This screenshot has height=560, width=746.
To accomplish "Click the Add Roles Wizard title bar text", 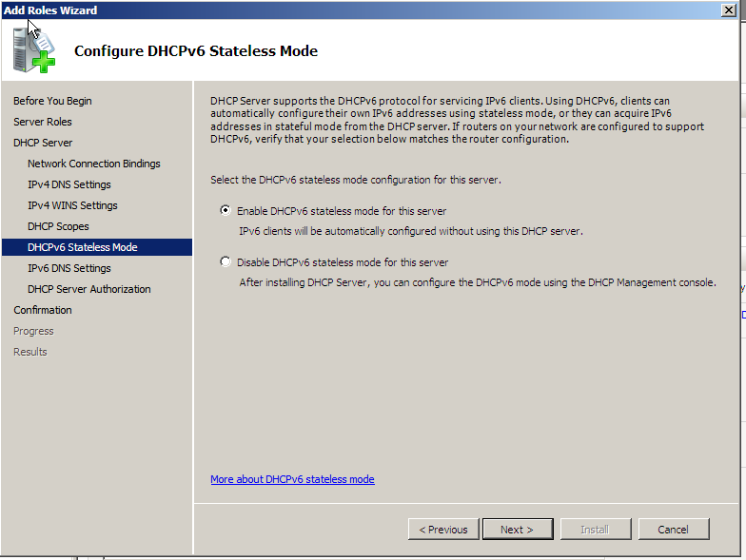I will [x=50, y=10].
